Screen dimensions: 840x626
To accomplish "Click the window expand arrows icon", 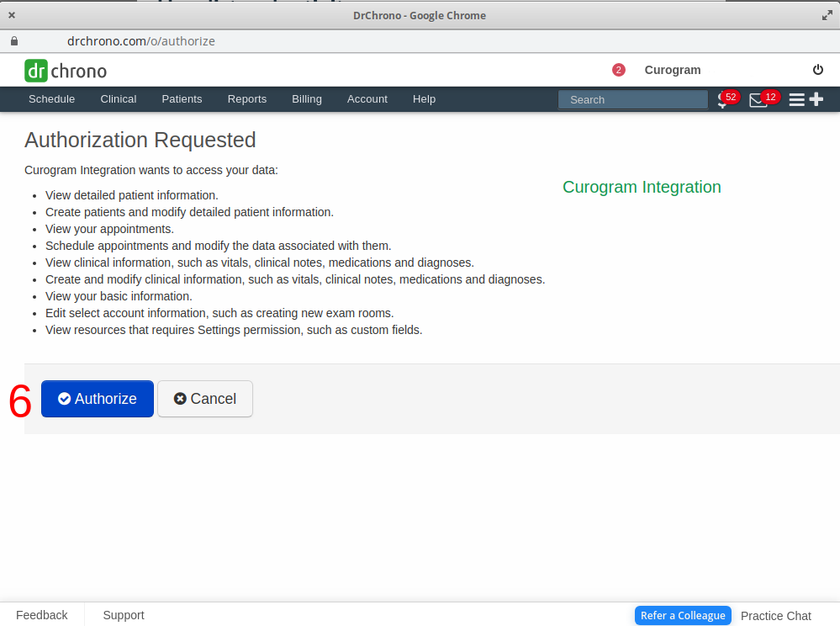I will click(x=827, y=15).
